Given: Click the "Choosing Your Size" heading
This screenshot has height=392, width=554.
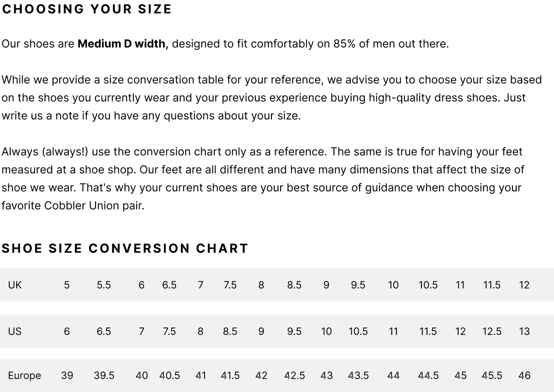Looking at the screenshot, I should coord(87,9).
